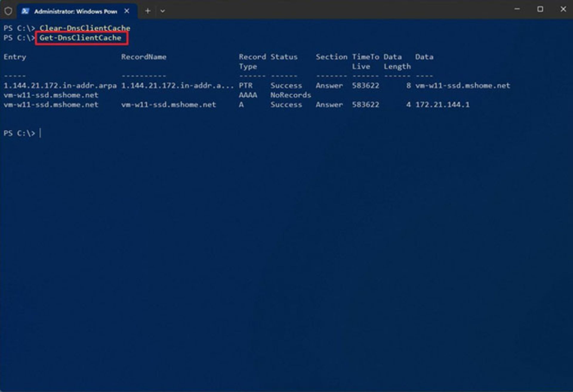
Task: Click TimeToLive 583622 in the PTR row
Action: (x=366, y=86)
